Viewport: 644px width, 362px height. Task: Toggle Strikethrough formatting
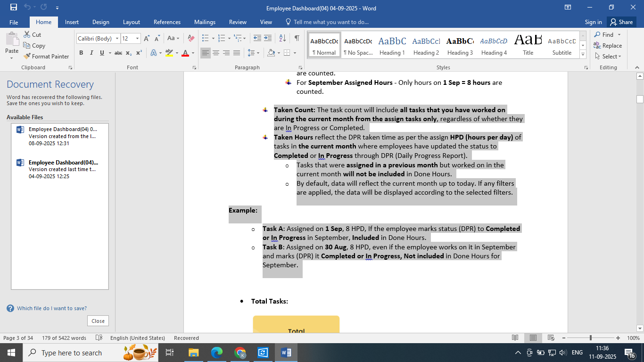point(118,53)
